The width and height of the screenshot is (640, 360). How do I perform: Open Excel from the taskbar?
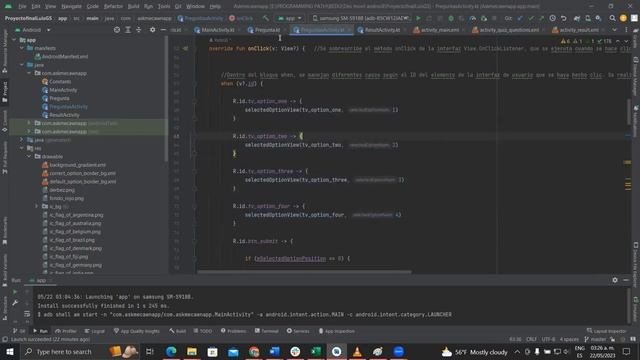click(316, 351)
